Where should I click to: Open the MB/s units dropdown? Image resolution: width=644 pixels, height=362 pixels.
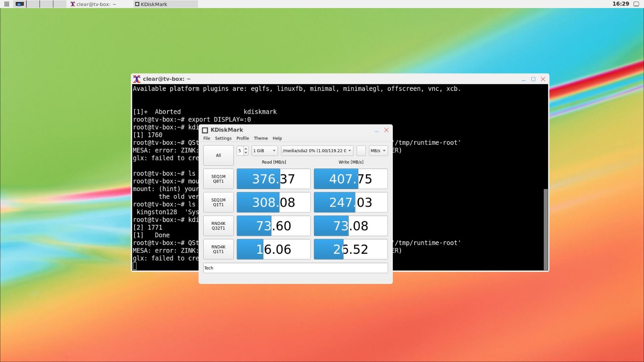pos(378,151)
